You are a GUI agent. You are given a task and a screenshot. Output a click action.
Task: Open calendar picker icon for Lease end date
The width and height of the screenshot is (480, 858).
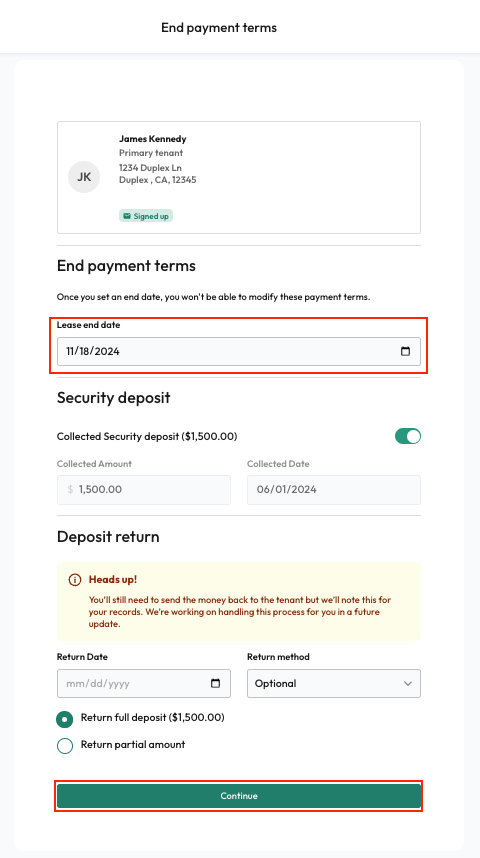tap(405, 351)
